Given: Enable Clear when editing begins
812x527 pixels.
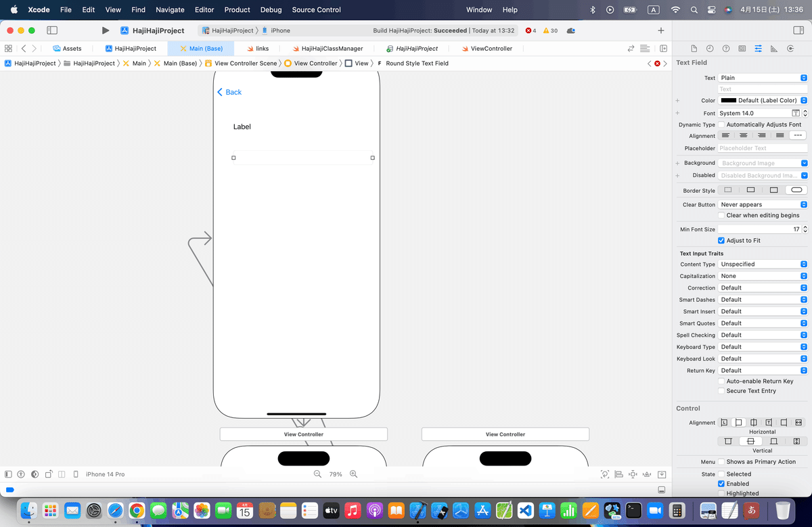Looking at the screenshot, I should coord(721,215).
